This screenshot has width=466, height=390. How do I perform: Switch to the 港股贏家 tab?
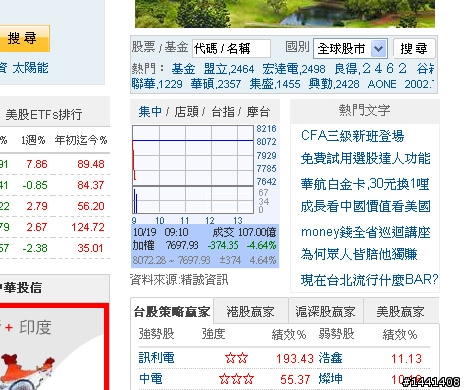tap(250, 312)
